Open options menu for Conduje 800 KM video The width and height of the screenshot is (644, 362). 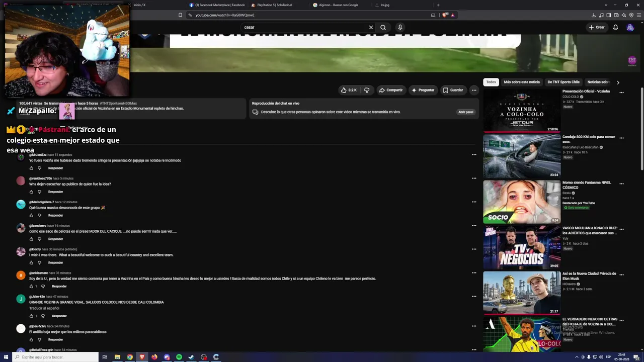coord(621,138)
